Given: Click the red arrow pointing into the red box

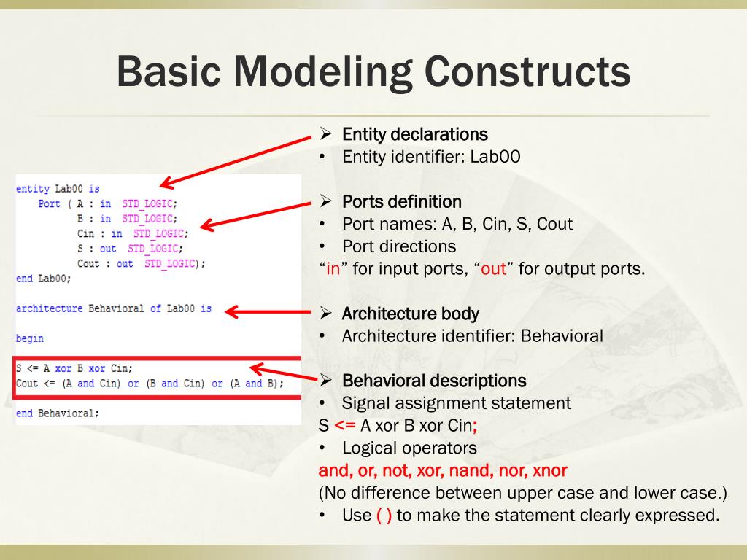Looking at the screenshot, I should click(x=284, y=371).
